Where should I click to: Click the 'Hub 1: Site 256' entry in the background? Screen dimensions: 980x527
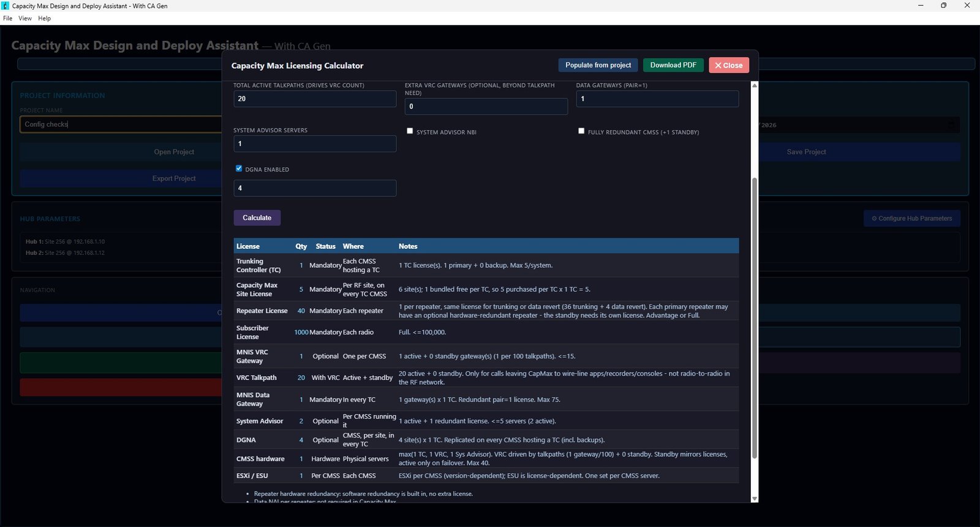65,241
